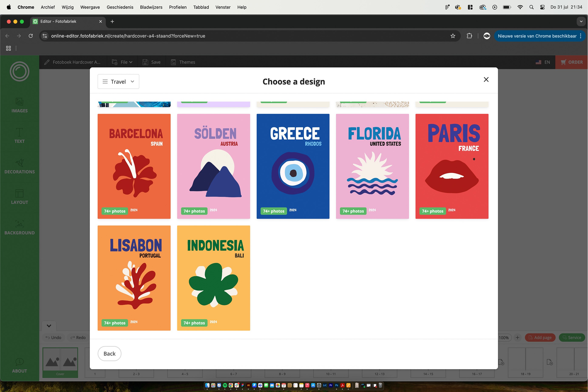Click the ORDER cart button
The height and width of the screenshot is (392, 588).
click(x=571, y=62)
